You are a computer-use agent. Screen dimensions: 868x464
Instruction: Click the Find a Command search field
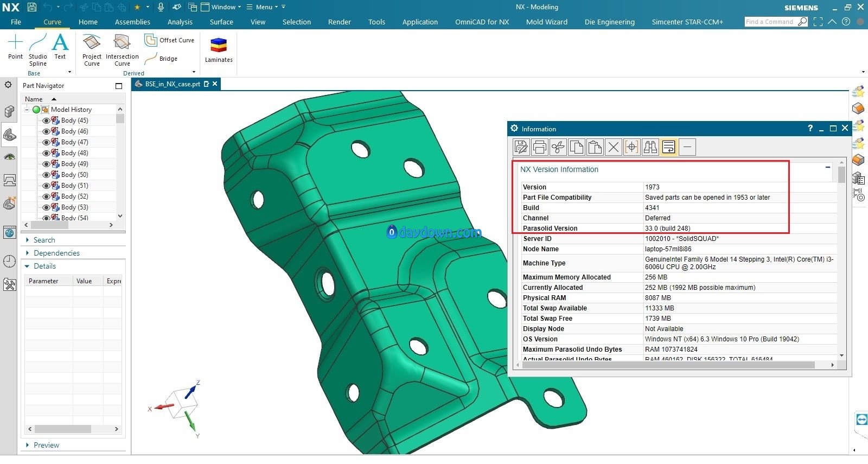point(770,22)
